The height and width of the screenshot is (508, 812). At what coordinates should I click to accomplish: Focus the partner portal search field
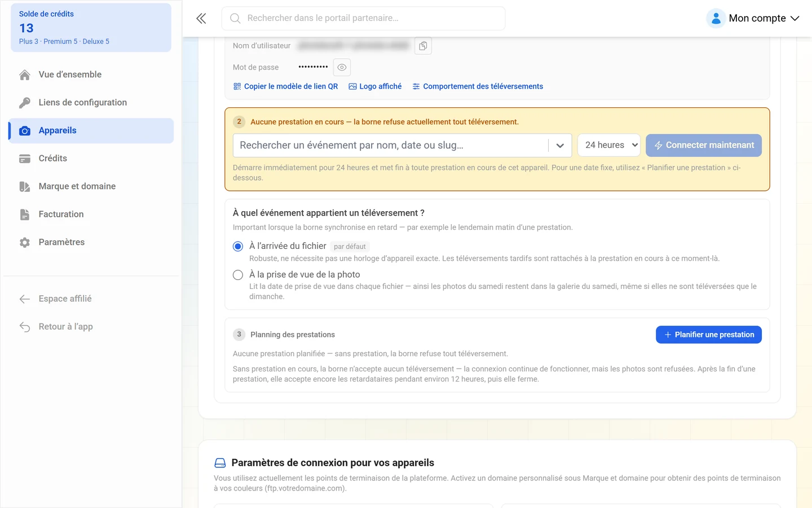click(x=363, y=19)
